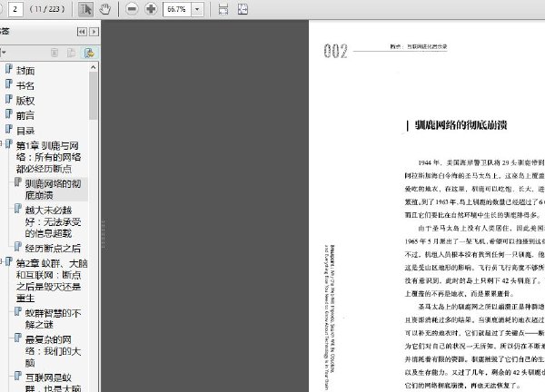545x392 pixels.
Task: Select the text selection tool
Action: click(85, 9)
